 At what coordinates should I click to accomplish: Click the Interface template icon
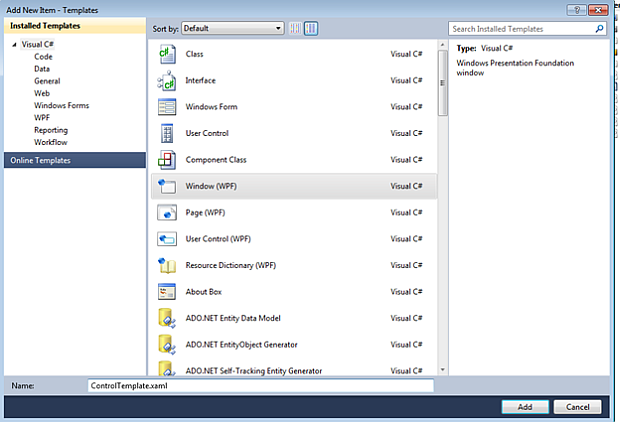click(167, 81)
